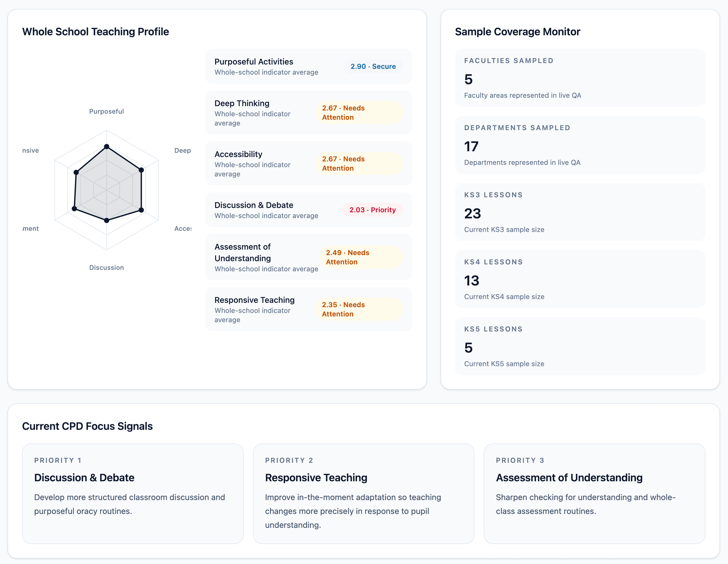Click the Departments Sampled value 17
This screenshot has height=564, width=728.
pyautogui.click(x=471, y=146)
